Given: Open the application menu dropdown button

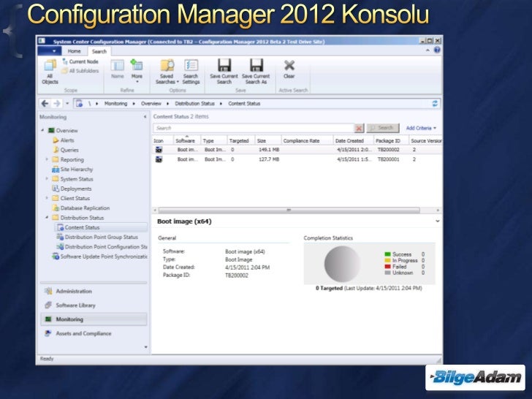Looking at the screenshot, I should 50,51.
